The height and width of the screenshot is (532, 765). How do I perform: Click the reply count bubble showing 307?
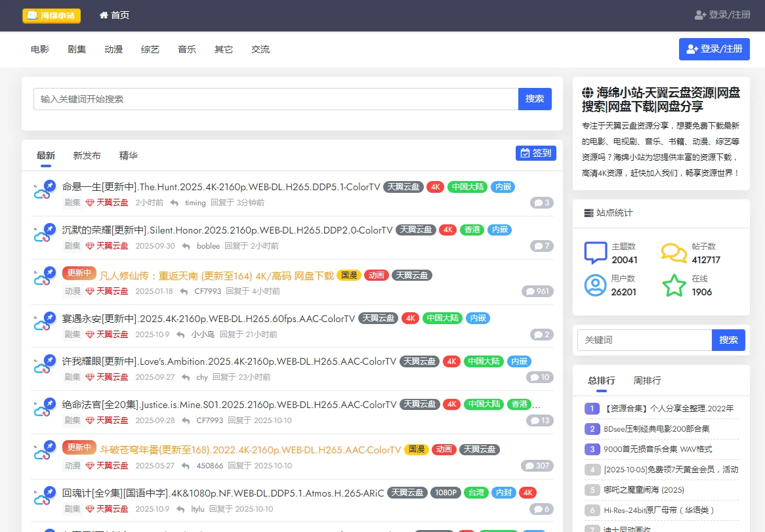[x=537, y=466]
